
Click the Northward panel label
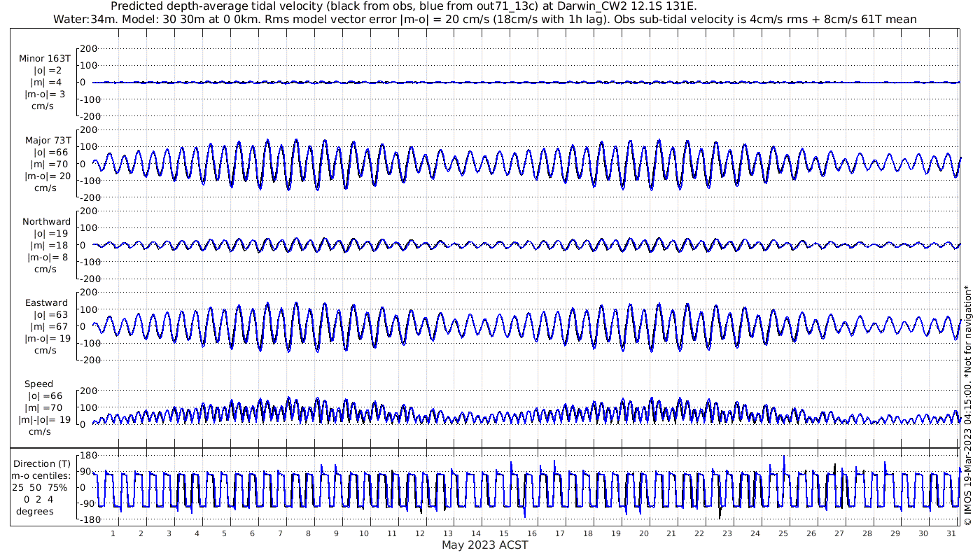[46, 222]
